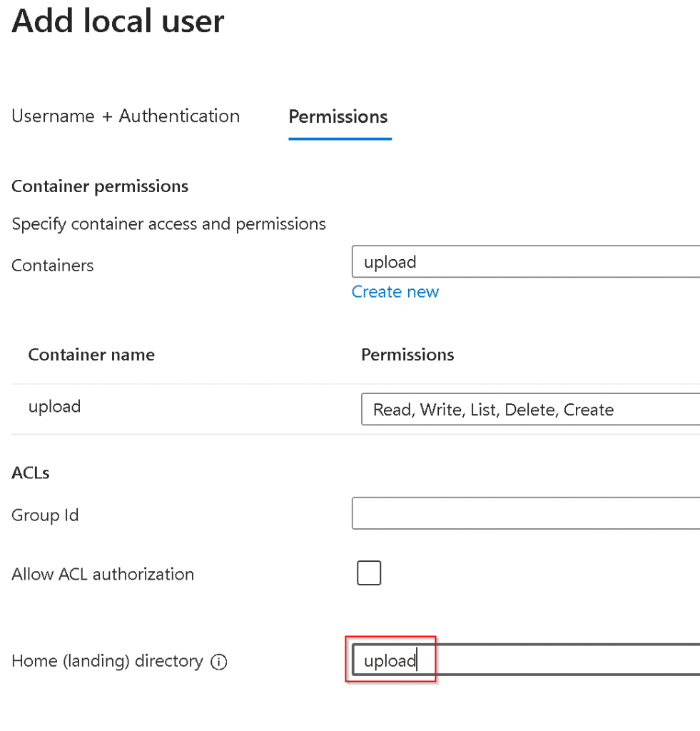Screen dimensions: 700x731
Task: Click the Home (landing) directory label
Action: click(x=108, y=661)
